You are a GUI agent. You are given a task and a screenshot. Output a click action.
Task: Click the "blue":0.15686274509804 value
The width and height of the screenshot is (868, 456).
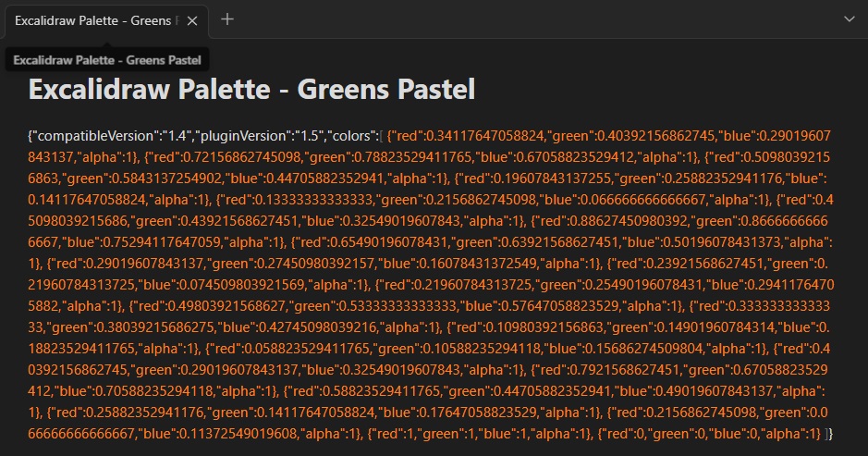pyautogui.click(x=621, y=349)
